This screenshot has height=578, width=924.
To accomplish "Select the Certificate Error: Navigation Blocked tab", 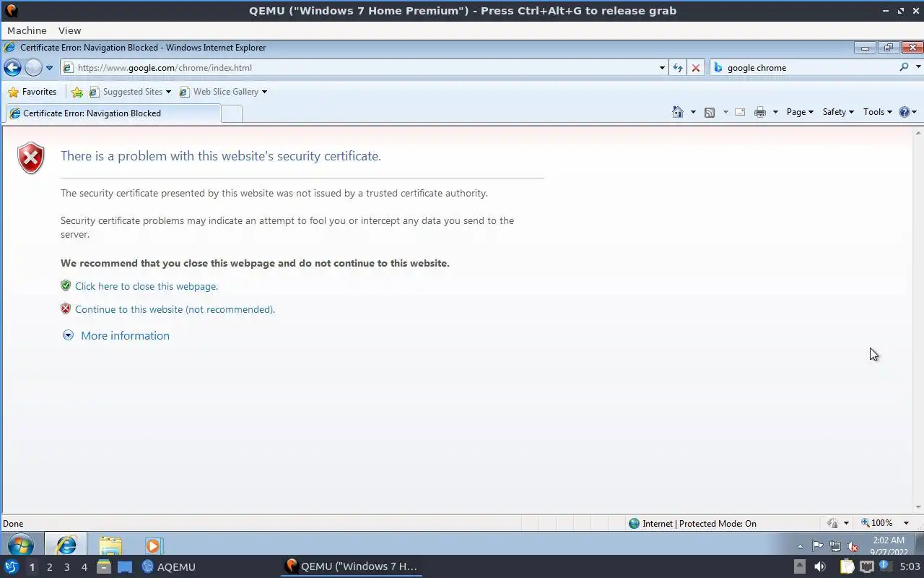I will 112,113.
